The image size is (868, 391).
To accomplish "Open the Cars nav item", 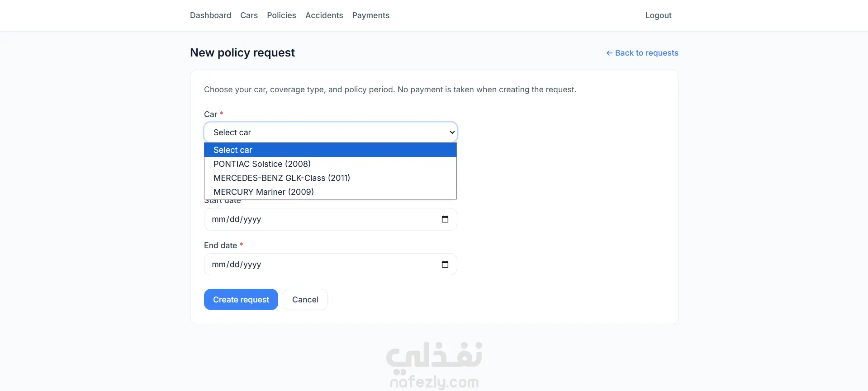I will pos(249,15).
